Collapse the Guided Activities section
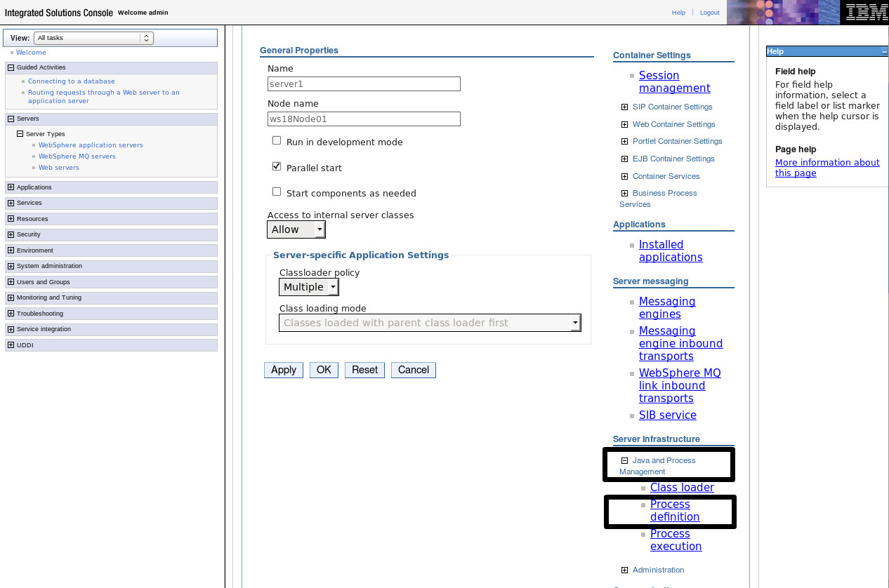Viewport: 889px width, 588px height. click(x=11, y=68)
